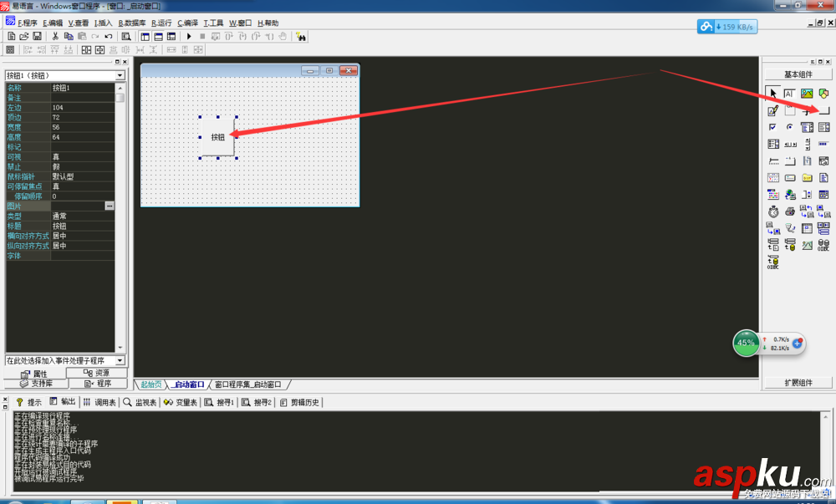Click the property list scrollbar down arrow
The height and width of the screenshot is (504, 836).
[x=120, y=348]
